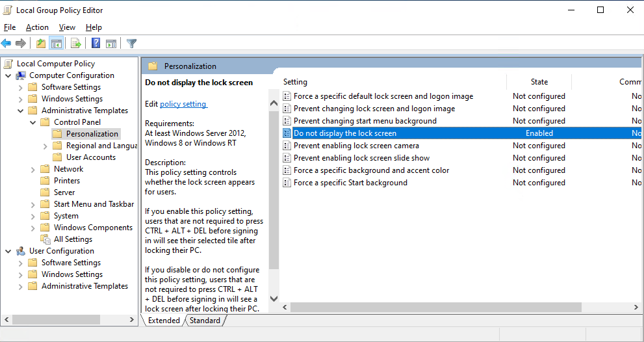Click the settings list horizontal scrollbar right arrow

(636, 307)
